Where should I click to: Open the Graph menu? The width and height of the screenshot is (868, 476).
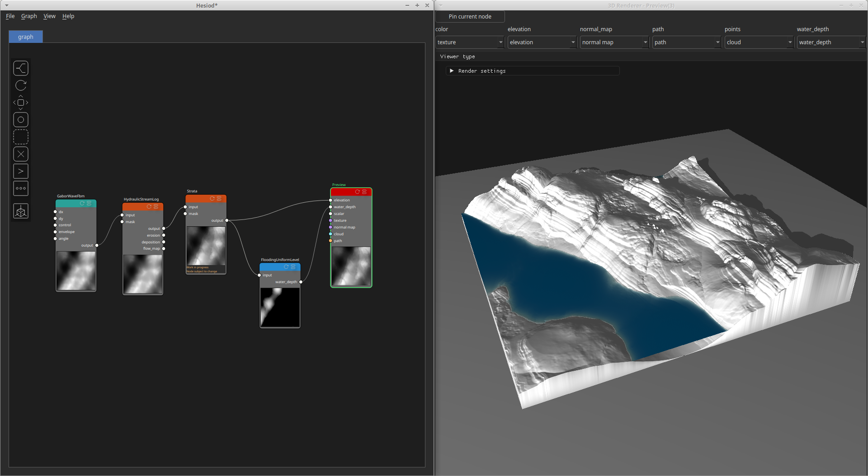tap(29, 16)
